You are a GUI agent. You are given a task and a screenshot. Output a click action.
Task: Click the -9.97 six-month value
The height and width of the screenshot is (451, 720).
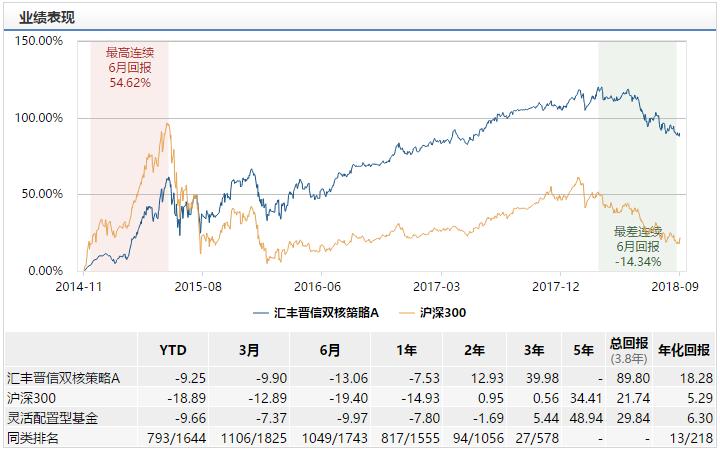(x=352, y=418)
